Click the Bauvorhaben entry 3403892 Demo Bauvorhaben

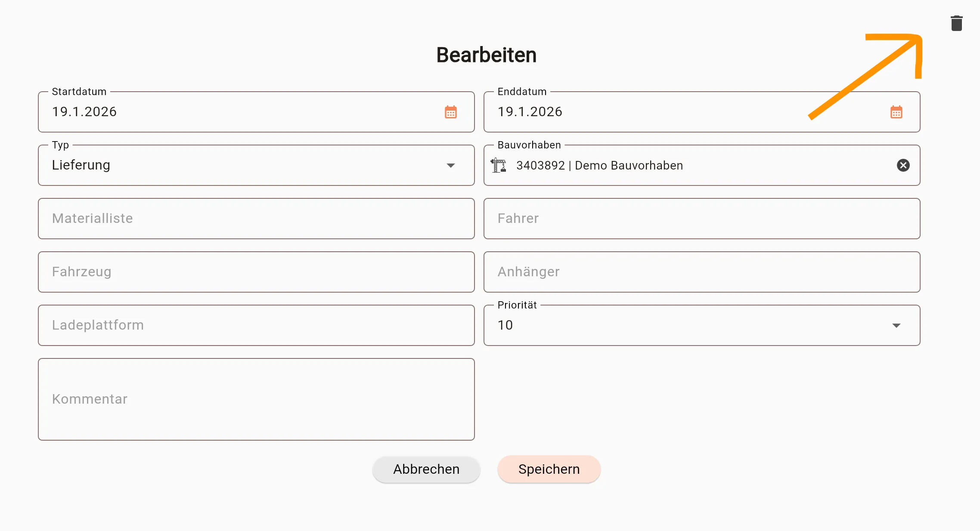[599, 165]
